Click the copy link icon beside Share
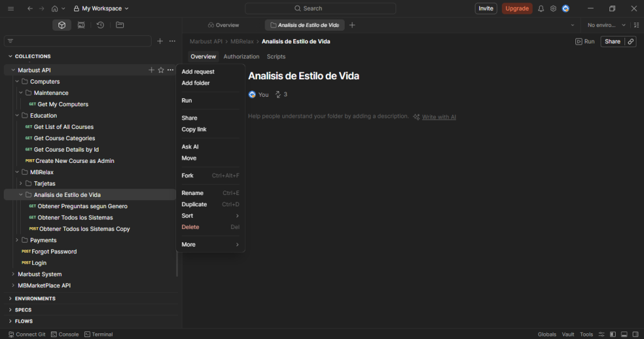 pos(631,42)
